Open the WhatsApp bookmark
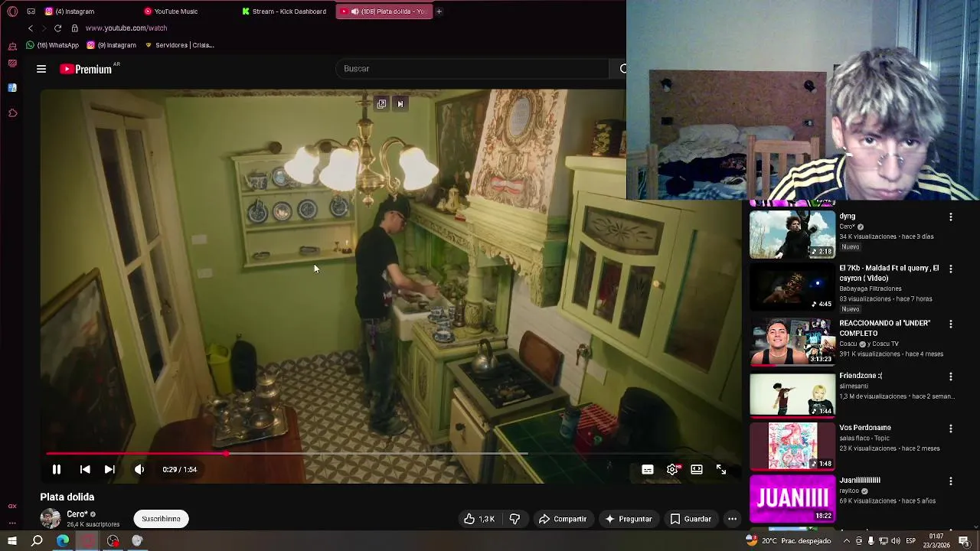This screenshot has width=980, height=551. (x=53, y=45)
